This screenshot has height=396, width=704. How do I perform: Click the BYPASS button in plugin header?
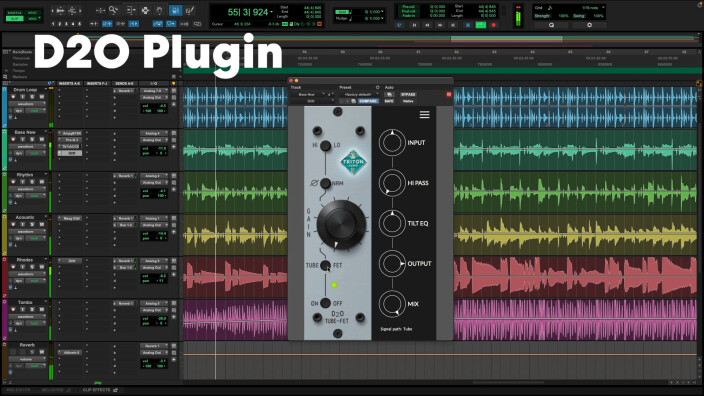click(408, 95)
